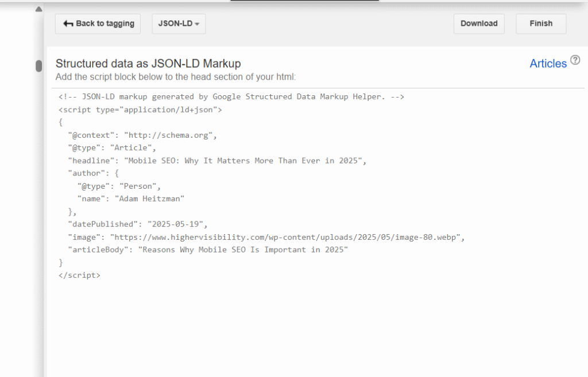Image resolution: width=588 pixels, height=377 pixels.
Task: Click the articleBody line in code
Action: click(208, 250)
